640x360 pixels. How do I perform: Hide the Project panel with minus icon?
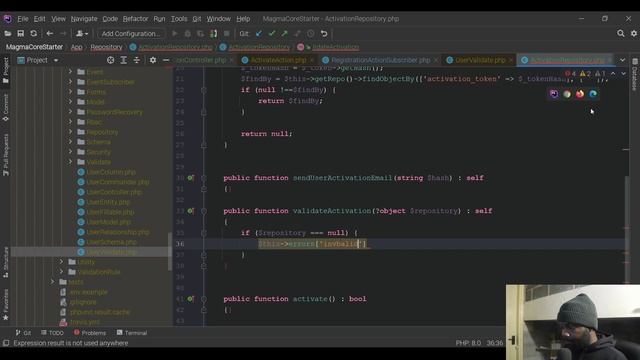(x=166, y=60)
